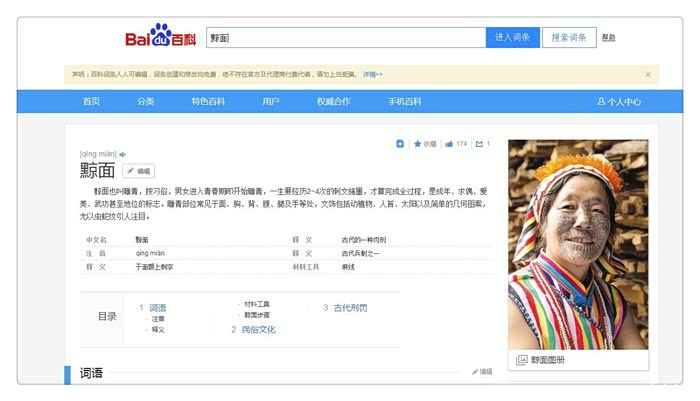
Task: Open the 黥面图册 photo album icon
Action: [x=521, y=360]
